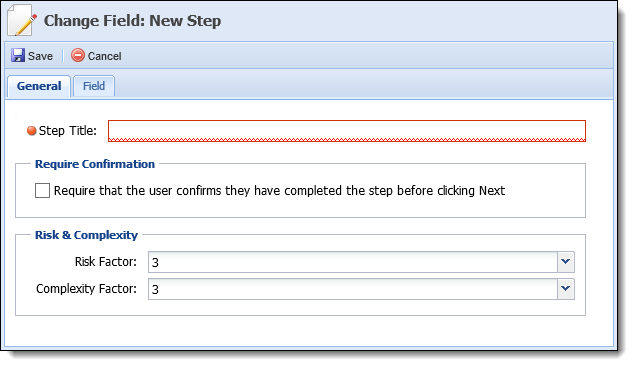Click the Step Title field label

tap(68, 131)
